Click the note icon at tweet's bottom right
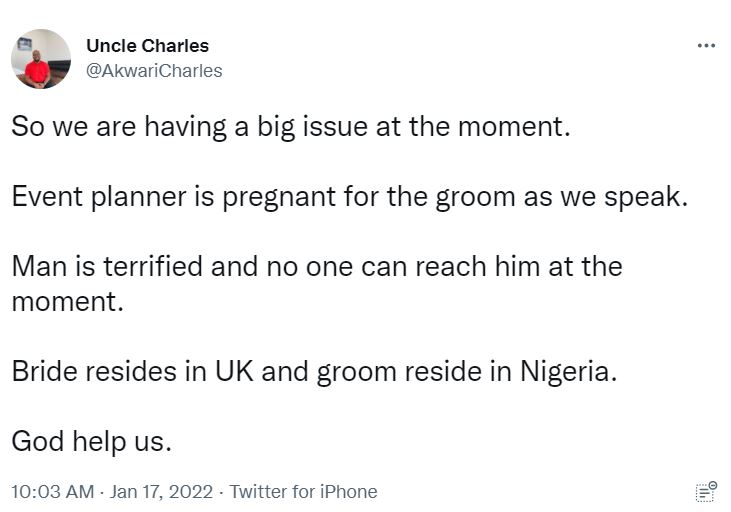731x512 pixels. pos(706,491)
